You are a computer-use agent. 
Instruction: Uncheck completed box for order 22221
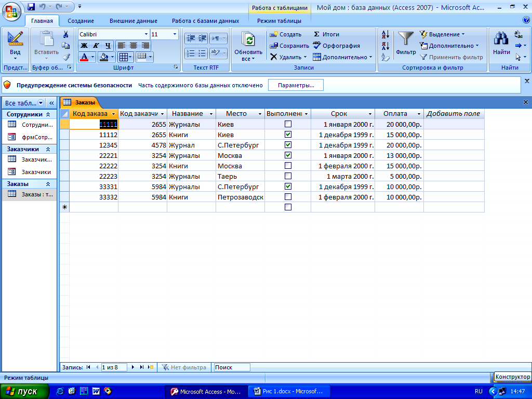click(x=288, y=155)
